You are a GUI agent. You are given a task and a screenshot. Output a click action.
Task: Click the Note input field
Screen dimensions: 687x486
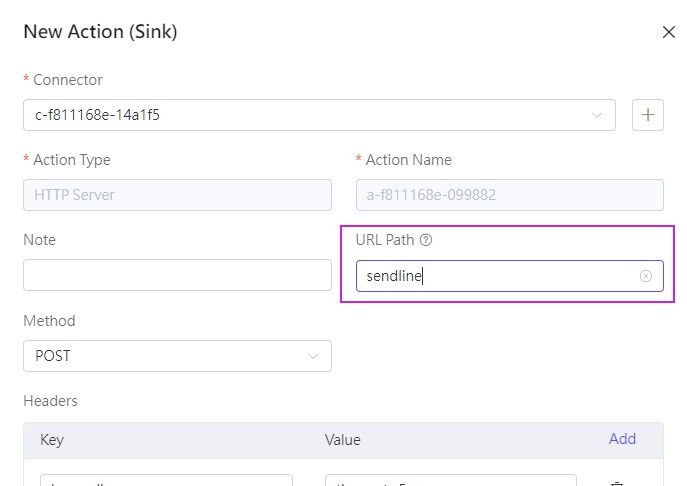177,275
